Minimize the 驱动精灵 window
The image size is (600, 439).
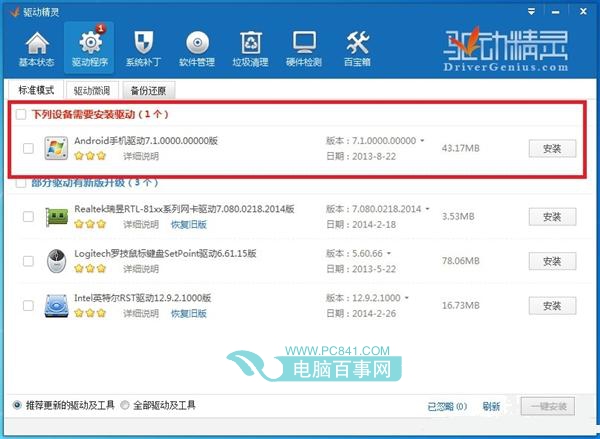click(x=556, y=12)
